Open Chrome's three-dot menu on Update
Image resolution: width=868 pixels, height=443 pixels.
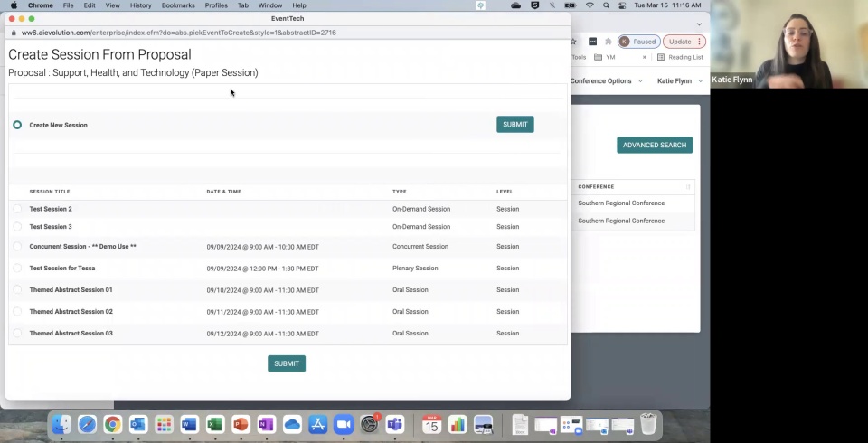pos(699,42)
